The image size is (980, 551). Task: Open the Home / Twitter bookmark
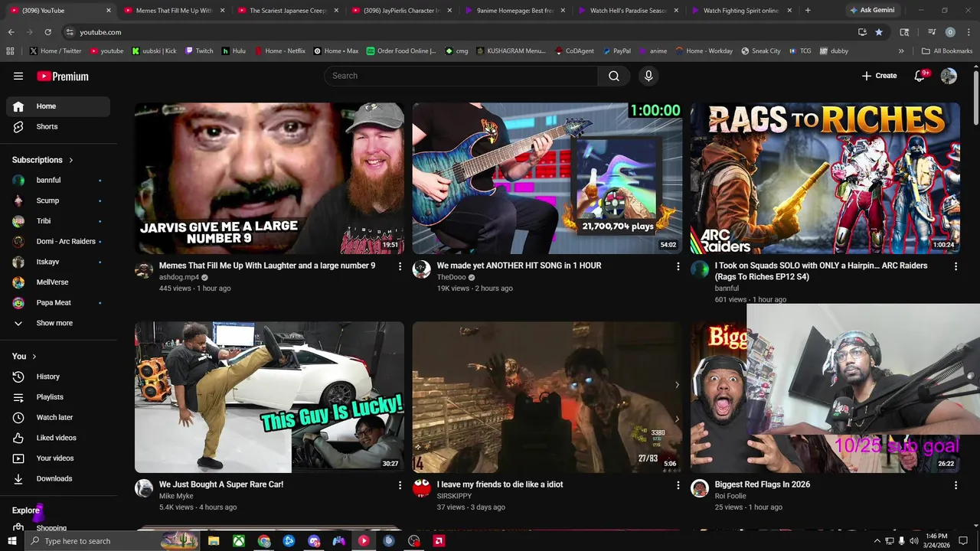point(55,51)
